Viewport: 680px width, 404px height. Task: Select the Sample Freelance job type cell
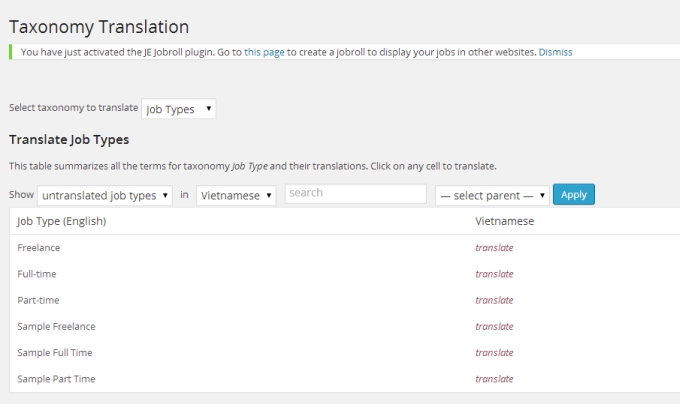[56, 326]
